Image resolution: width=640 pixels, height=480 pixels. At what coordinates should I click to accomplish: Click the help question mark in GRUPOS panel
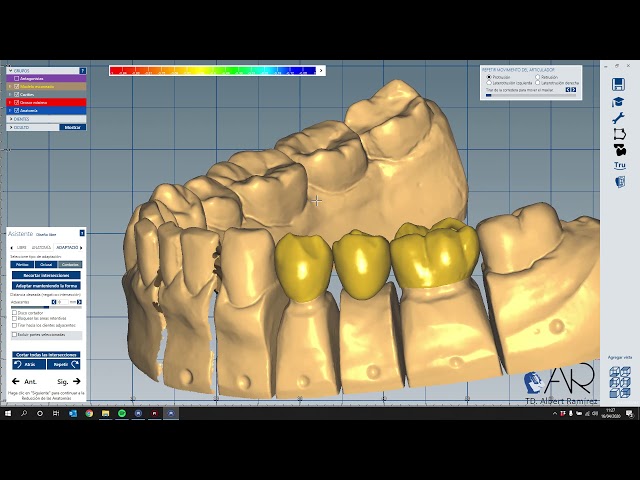[x=82, y=71]
